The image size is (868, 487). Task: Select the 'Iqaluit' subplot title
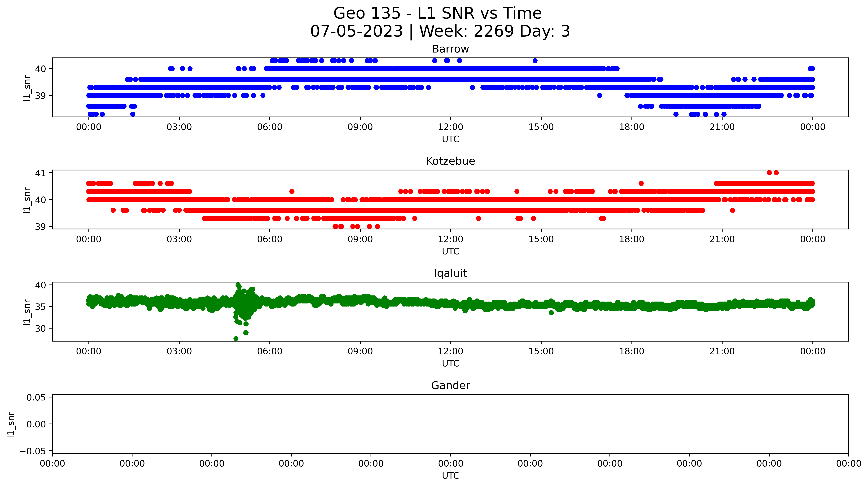(x=450, y=273)
